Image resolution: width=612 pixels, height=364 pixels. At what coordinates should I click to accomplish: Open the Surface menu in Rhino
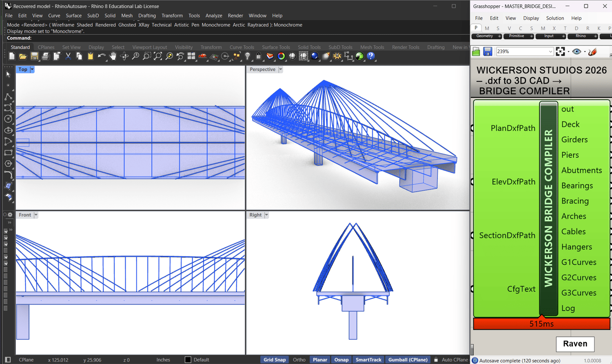pyautogui.click(x=73, y=15)
